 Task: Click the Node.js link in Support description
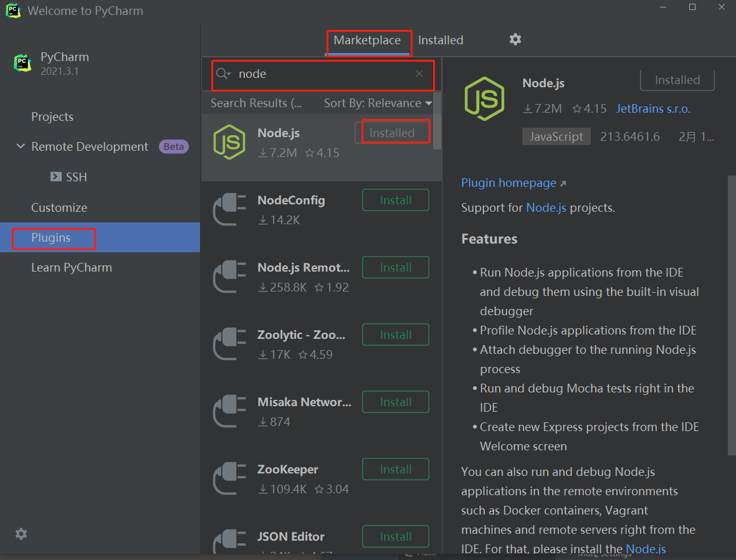point(546,208)
